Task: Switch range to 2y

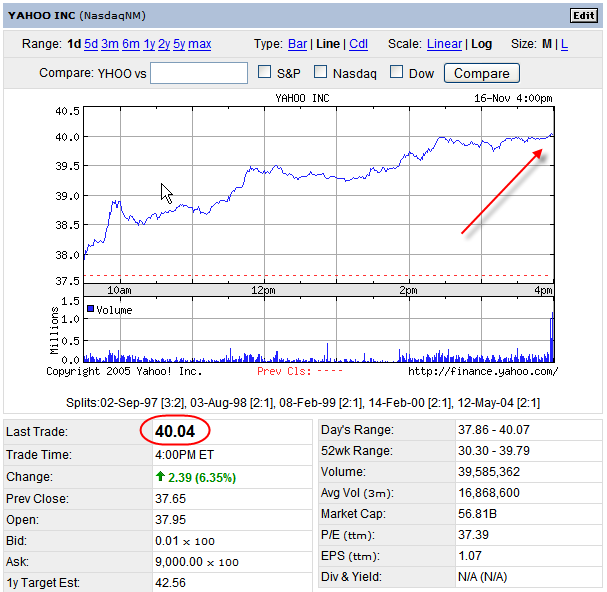Action: (164, 44)
